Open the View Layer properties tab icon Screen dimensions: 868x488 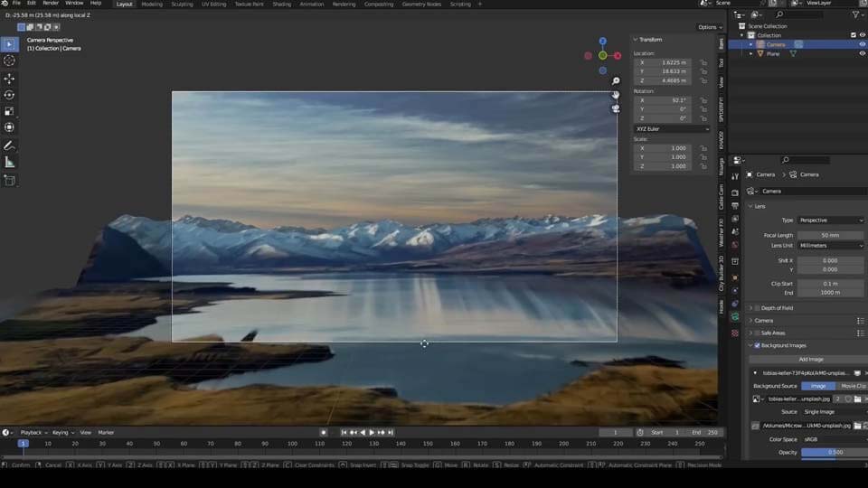pos(735,219)
